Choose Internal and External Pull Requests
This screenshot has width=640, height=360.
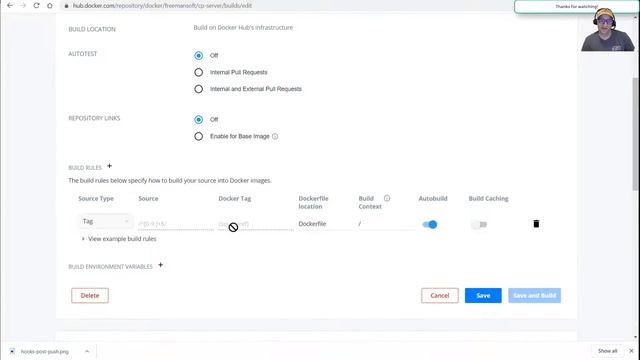tap(198, 89)
